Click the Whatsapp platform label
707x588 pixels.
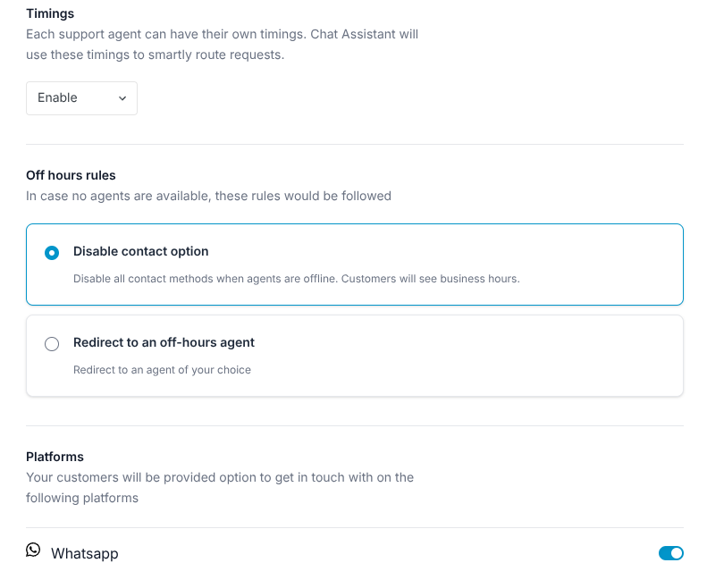click(84, 554)
